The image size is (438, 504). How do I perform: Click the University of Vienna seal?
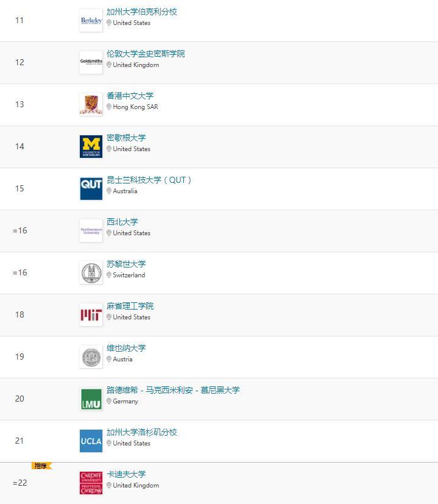91,357
